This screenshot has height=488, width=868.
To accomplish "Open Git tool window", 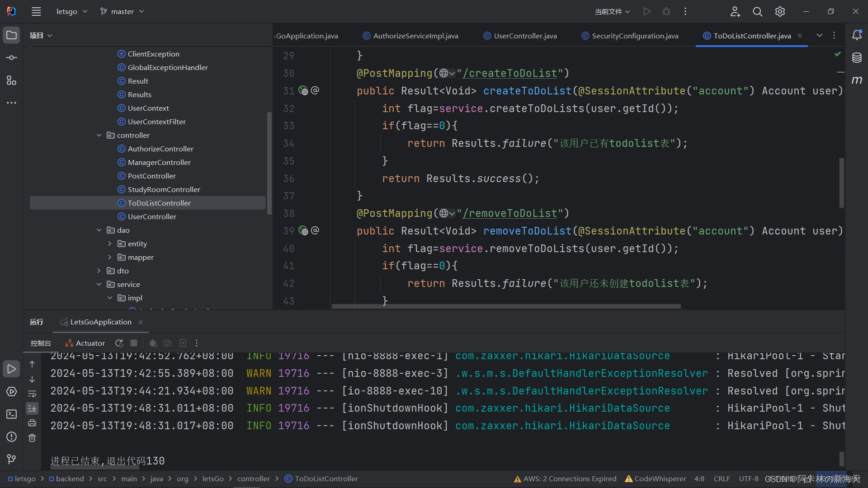I will tap(11, 460).
